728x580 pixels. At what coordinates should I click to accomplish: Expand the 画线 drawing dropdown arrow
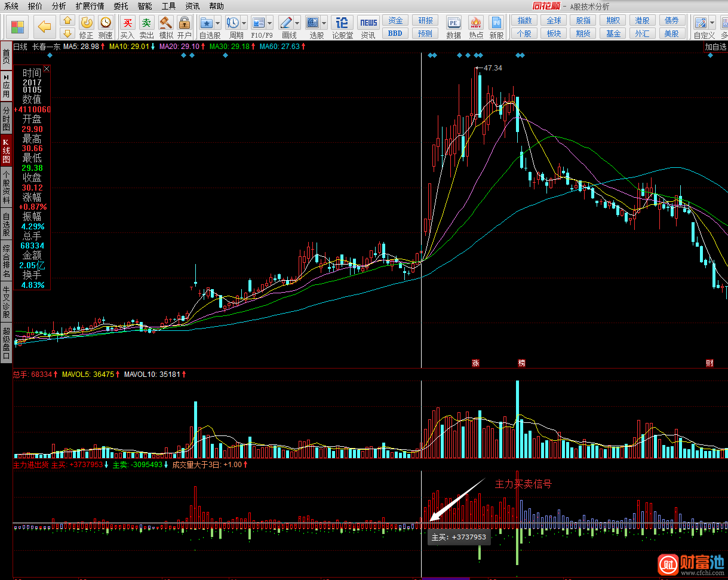pos(296,23)
